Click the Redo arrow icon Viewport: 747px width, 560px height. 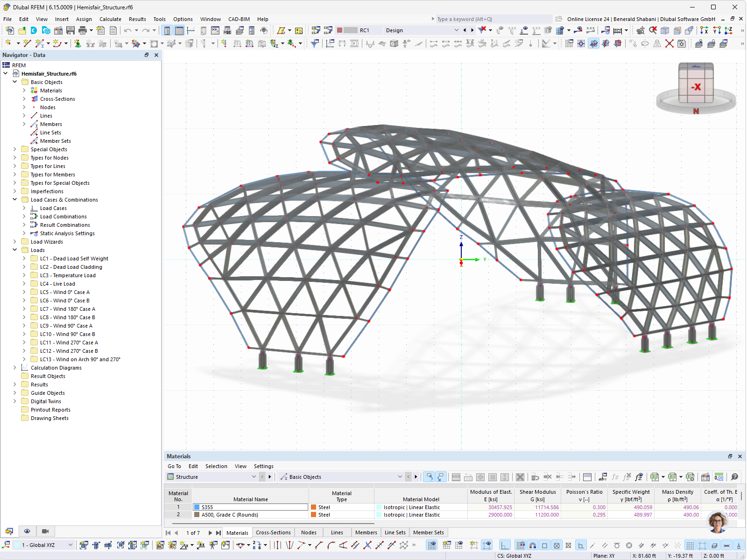pos(146,30)
